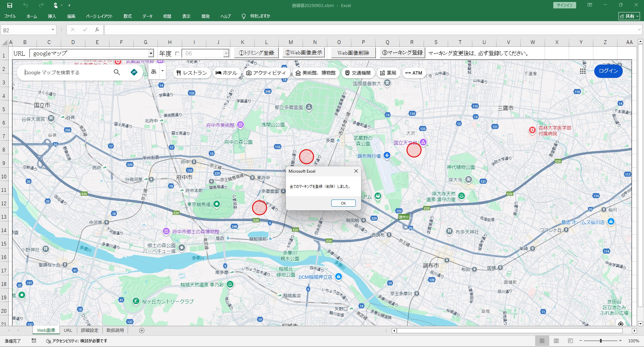
Task: Open the Google apps grid icon
Action: point(583,71)
